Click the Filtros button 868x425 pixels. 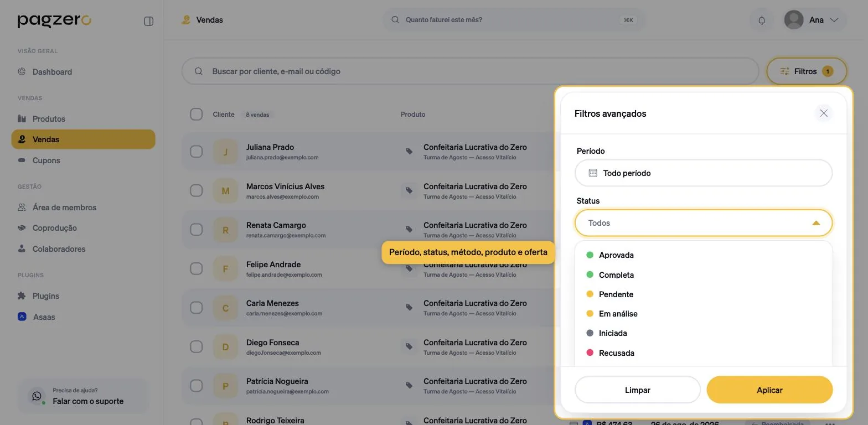[807, 71]
